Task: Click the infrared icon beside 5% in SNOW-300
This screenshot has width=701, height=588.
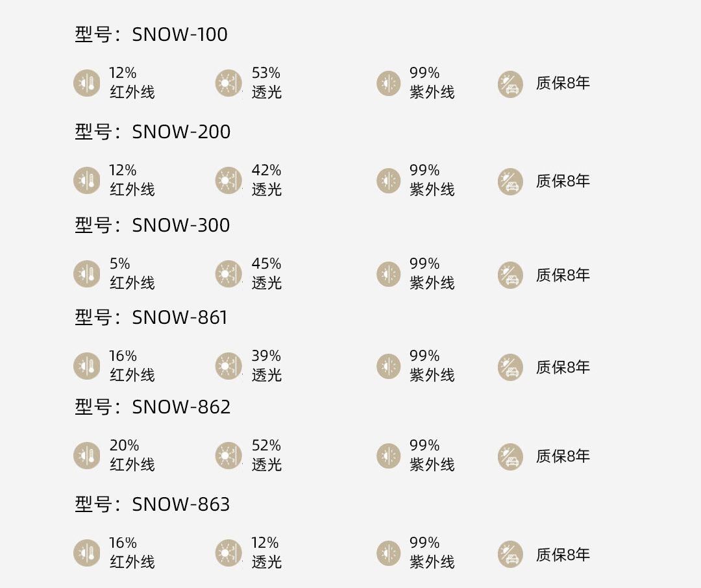Action: 87,274
